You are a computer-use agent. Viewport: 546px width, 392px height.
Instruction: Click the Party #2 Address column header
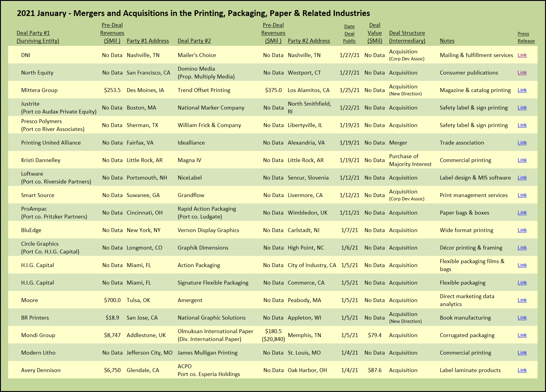pyautogui.click(x=309, y=41)
